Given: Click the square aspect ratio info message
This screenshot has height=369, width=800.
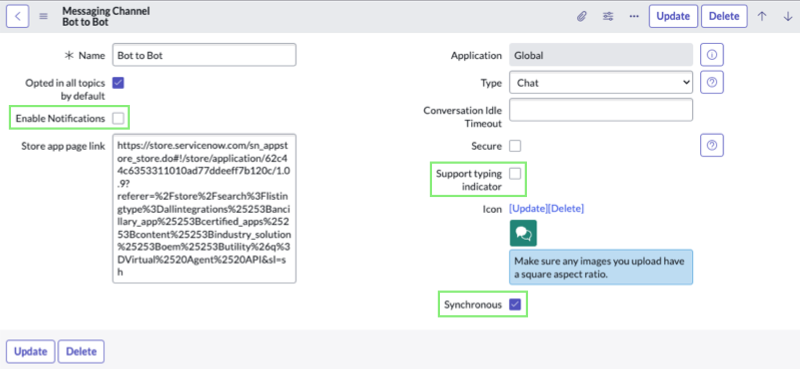Looking at the screenshot, I should (601, 267).
